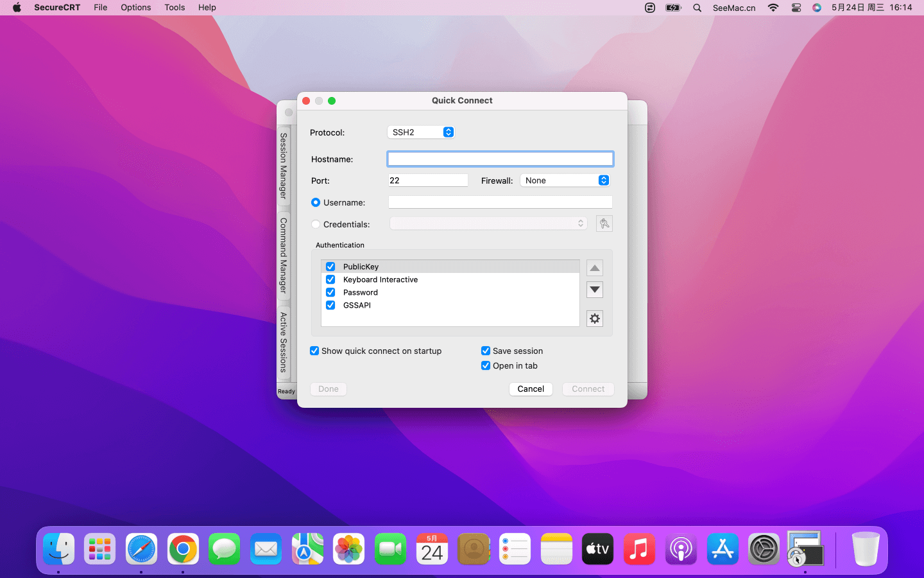Open the Options menu

pyautogui.click(x=135, y=8)
